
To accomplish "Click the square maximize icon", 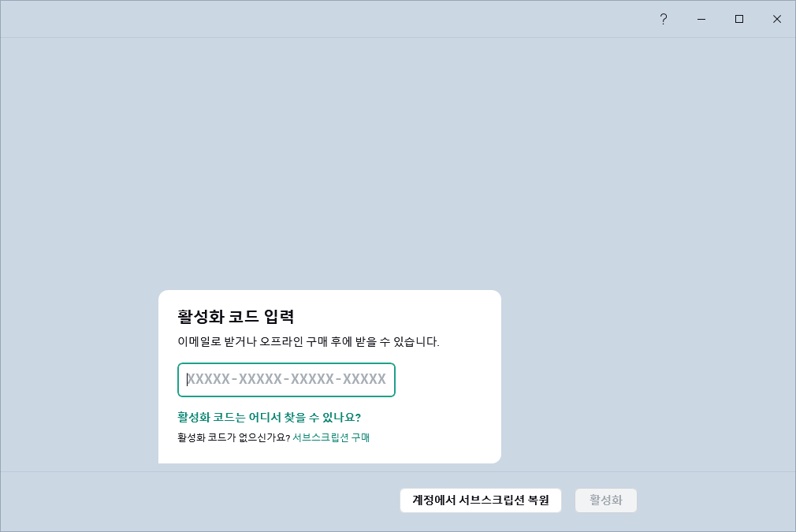I will click(739, 19).
